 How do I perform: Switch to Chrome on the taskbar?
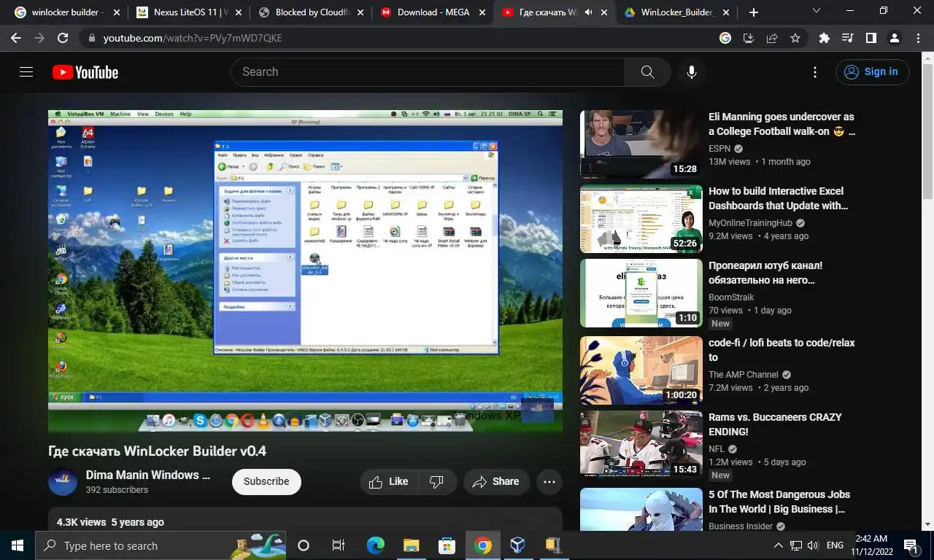point(482,545)
